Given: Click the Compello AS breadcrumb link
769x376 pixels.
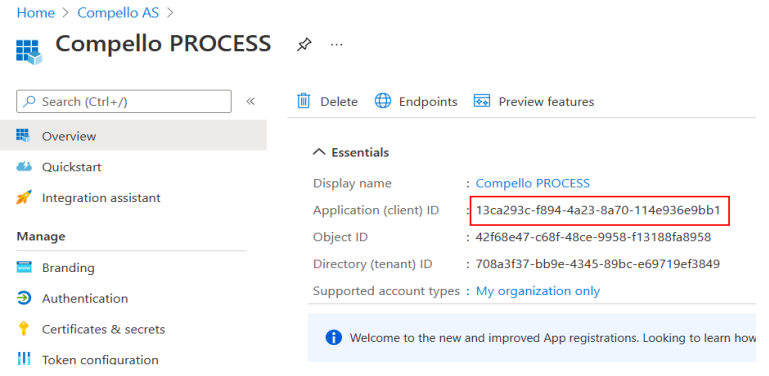Looking at the screenshot, I should (x=118, y=13).
